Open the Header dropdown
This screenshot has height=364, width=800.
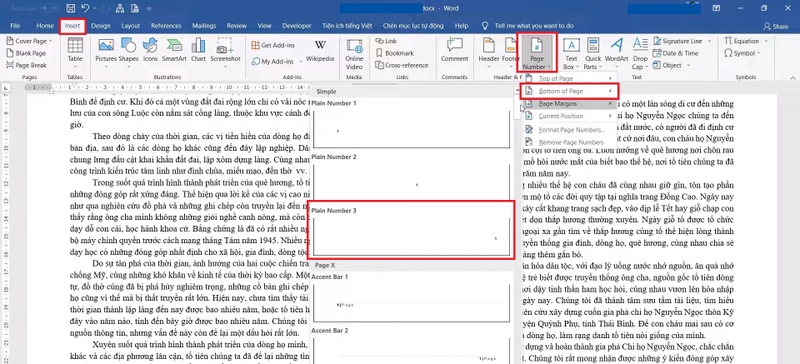pyautogui.click(x=488, y=53)
